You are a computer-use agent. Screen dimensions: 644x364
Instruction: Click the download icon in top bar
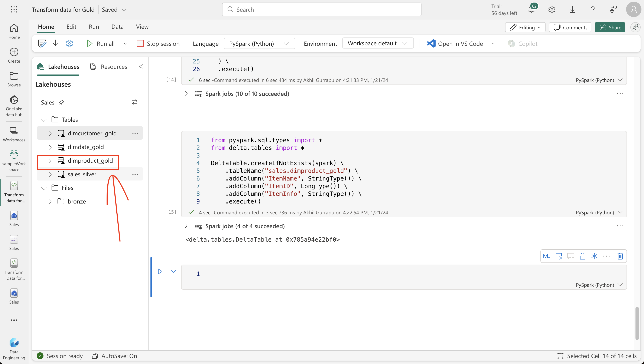coord(572,10)
